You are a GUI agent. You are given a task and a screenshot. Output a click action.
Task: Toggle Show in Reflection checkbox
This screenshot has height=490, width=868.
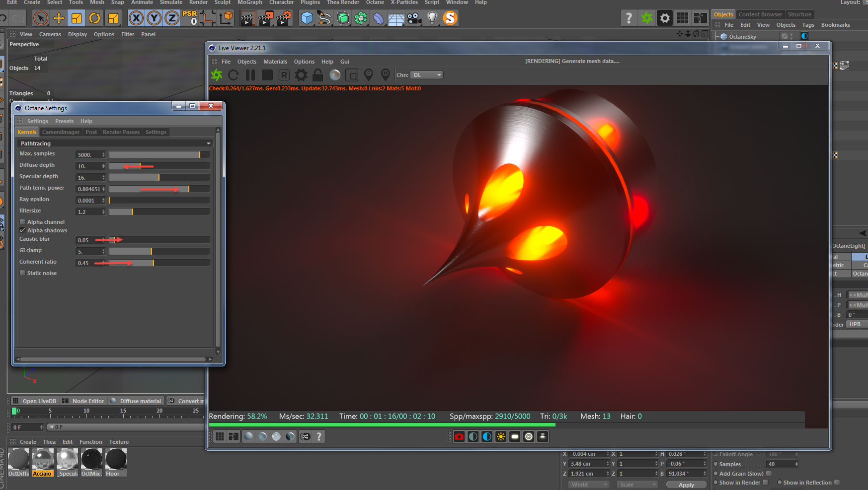point(837,483)
